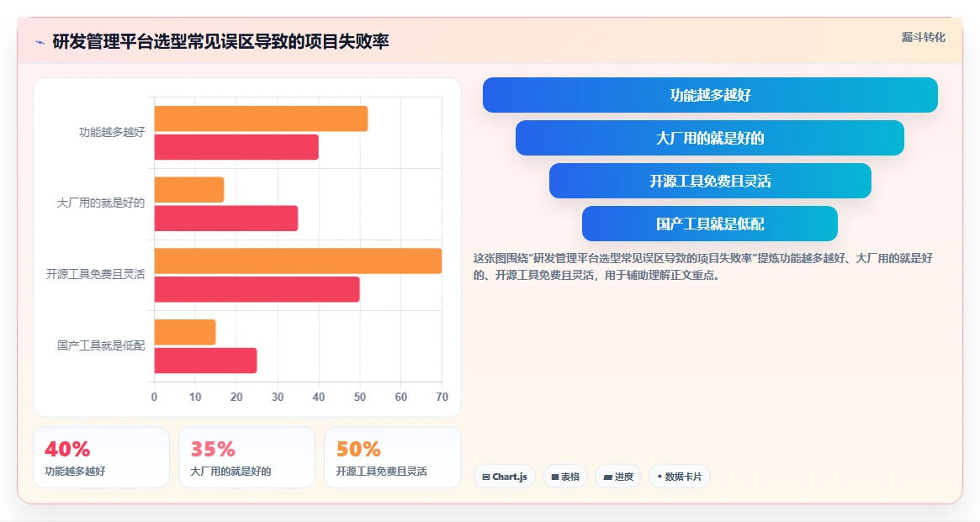Click the 进度 tag
Viewport: 980px width, 522px height.
618,477
